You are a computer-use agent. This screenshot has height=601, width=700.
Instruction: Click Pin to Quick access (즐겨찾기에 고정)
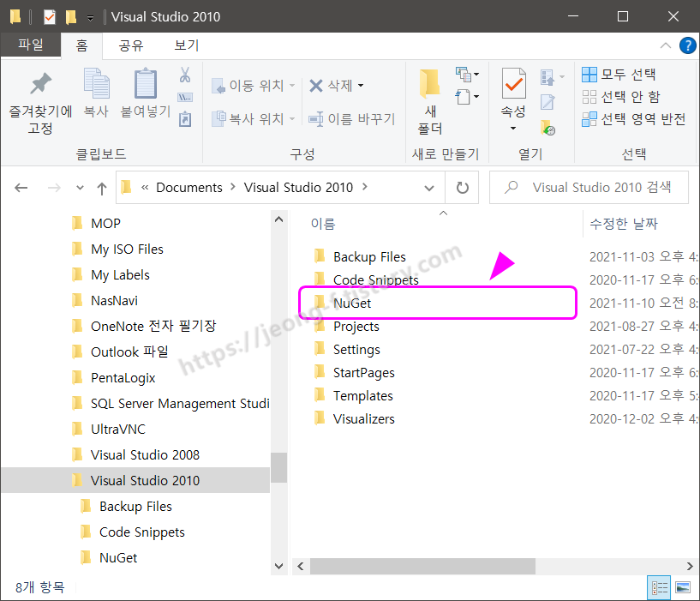point(40,102)
